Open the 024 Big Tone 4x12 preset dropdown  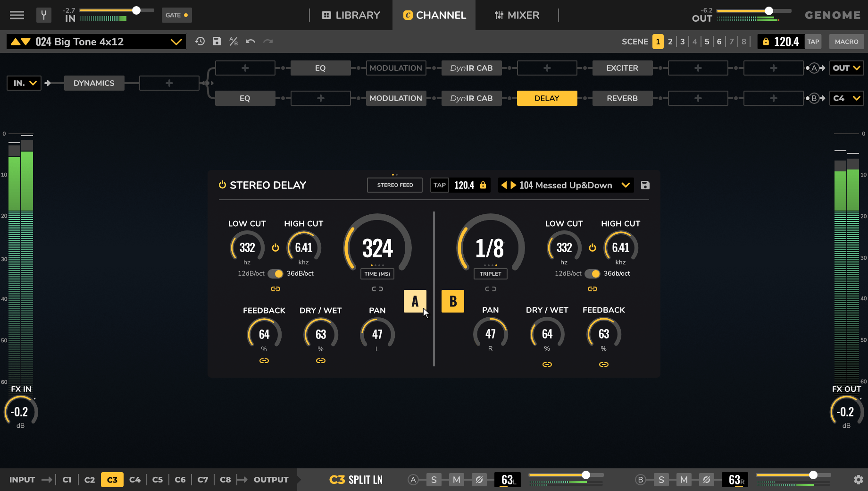177,42
